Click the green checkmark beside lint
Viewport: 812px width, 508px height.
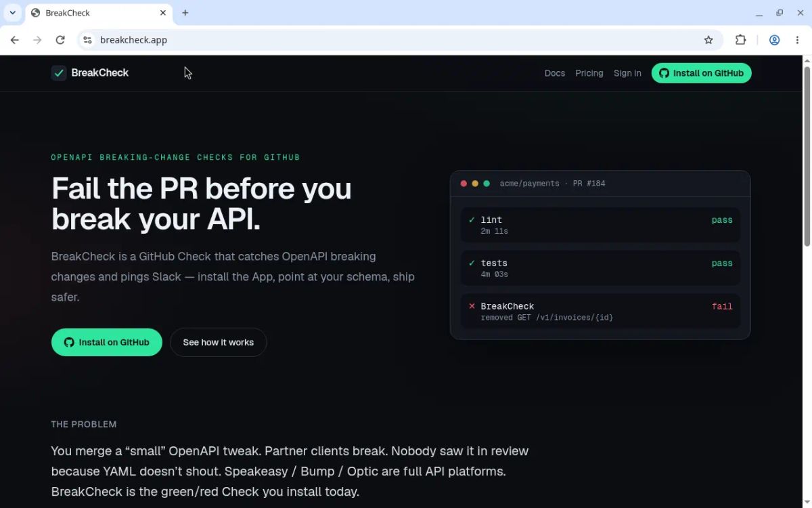(x=472, y=220)
